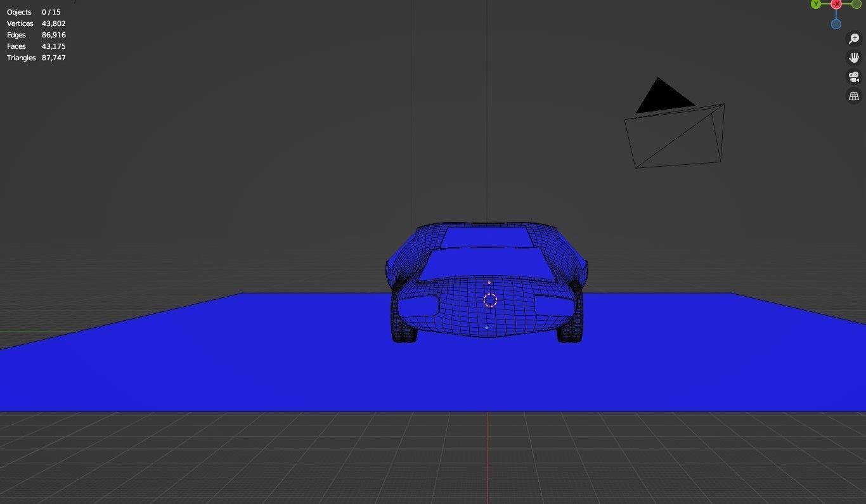This screenshot has width=866, height=504.
Task: Click the zoom magnifier viewport icon
Action: pos(854,39)
